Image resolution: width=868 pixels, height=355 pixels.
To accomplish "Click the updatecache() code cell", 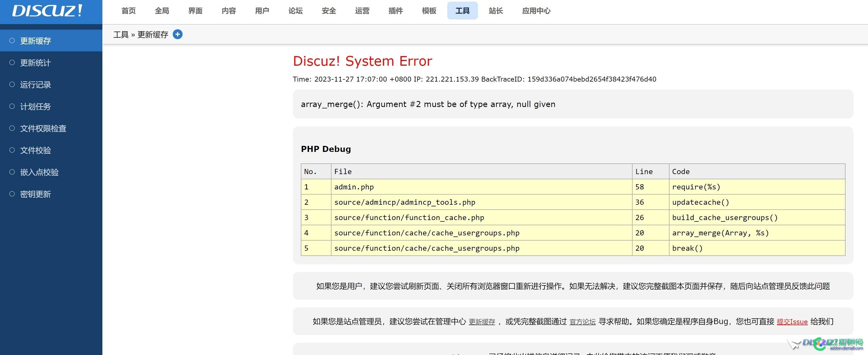I will pyautogui.click(x=757, y=202).
